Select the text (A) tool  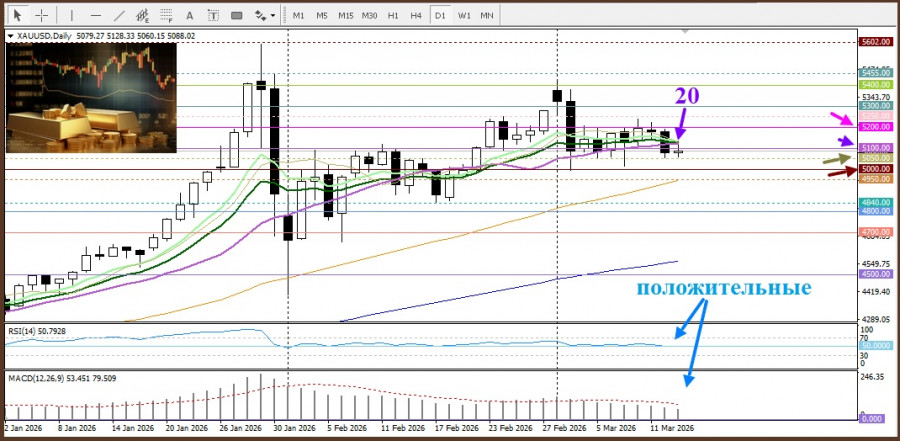point(190,15)
